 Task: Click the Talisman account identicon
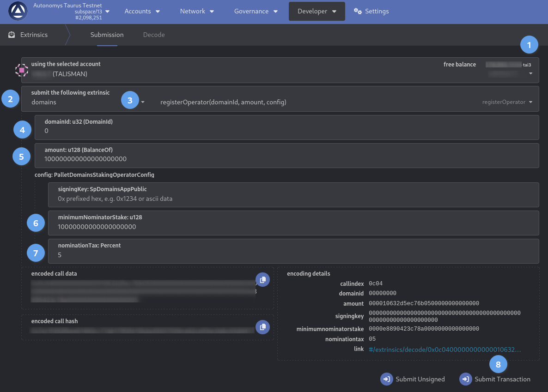[22, 70]
